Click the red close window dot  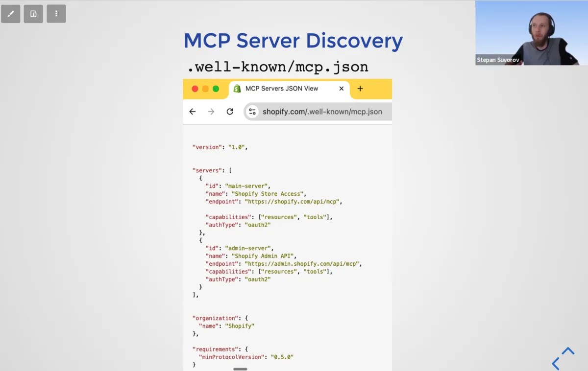[x=195, y=89]
